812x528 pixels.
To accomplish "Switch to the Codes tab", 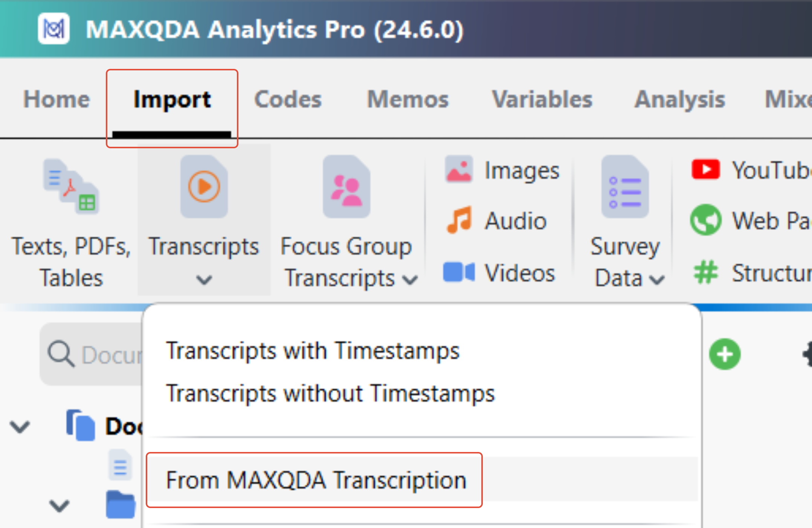I will pyautogui.click(x=288, y=99).
